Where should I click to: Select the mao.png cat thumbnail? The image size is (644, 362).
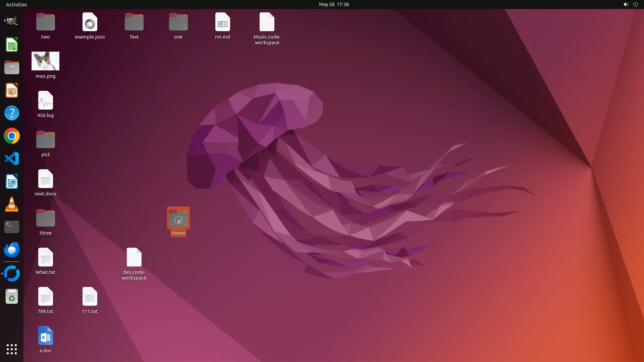(45, 61)
